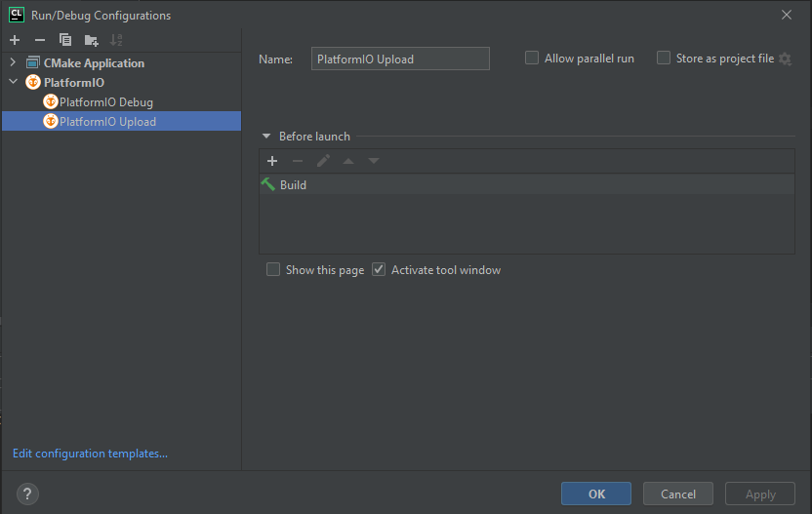Screen dimensions: 812x514
Task: Click the Apply button
Action: [760, 494]
